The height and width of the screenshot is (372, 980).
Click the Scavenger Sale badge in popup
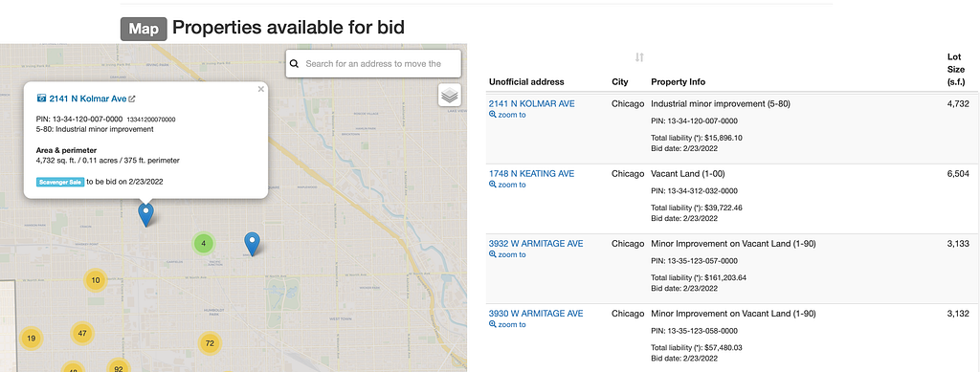tap(60, 182)
